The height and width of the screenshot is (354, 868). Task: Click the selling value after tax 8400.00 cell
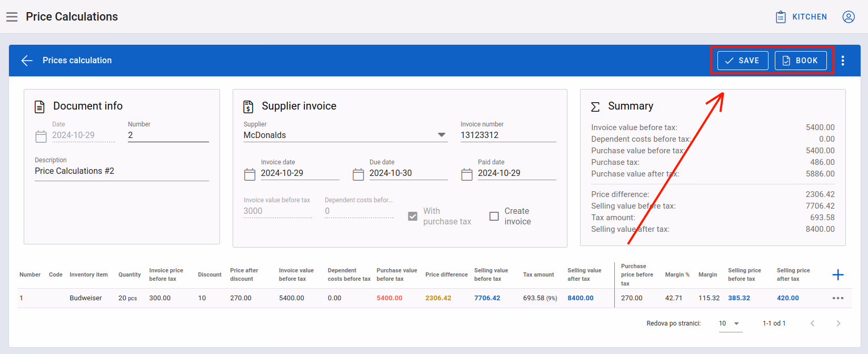581,298
